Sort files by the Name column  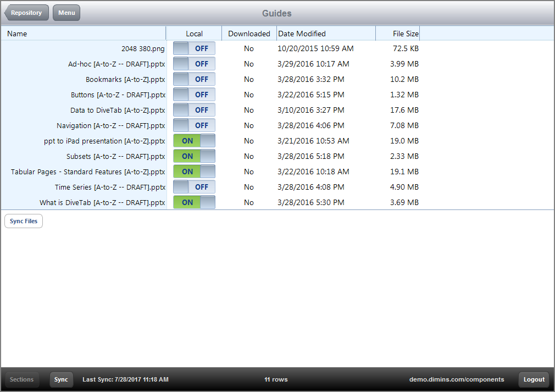(17, 34)
